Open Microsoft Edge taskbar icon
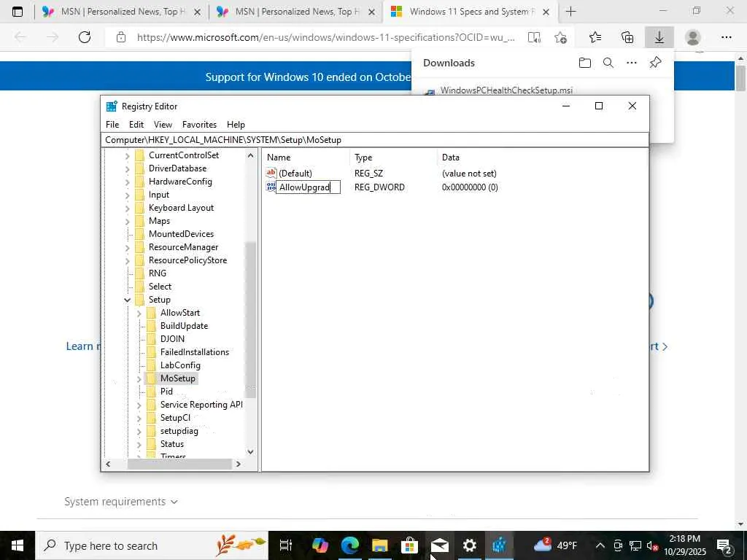The width and height of the screenshot is (747, 560). click(x=349, y=545)
